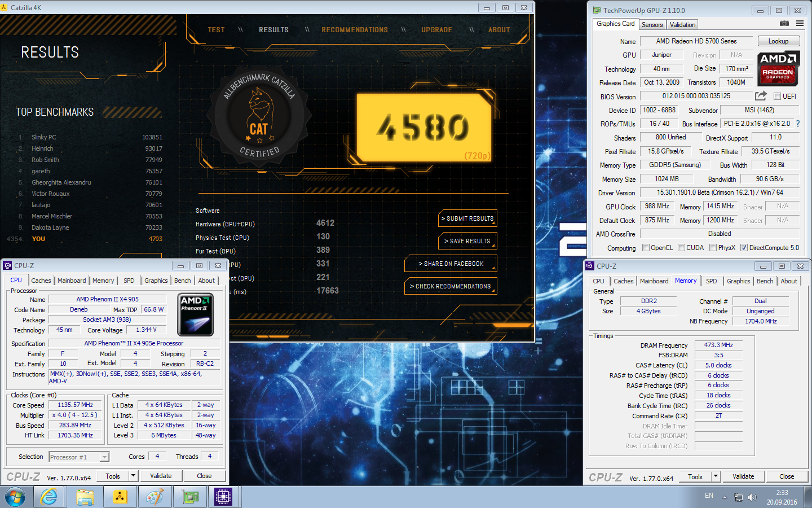Click the GPU name field AMD Radeon HD 5700 Series

point(696,41)
